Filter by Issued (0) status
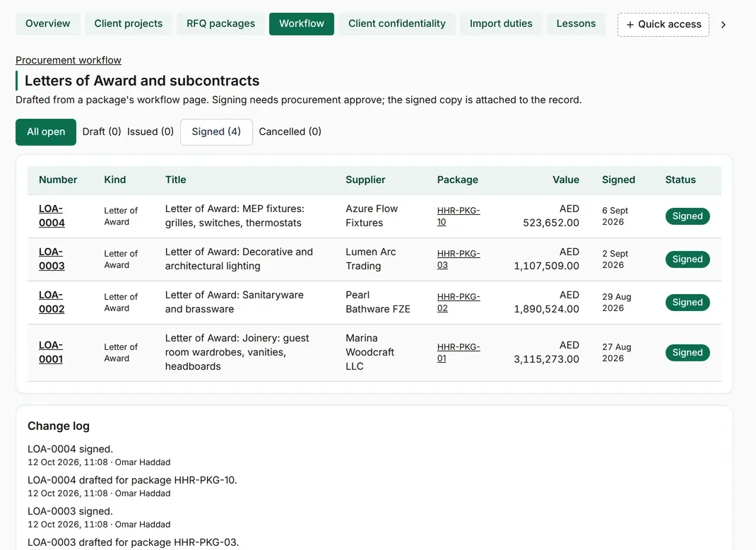Viewport: 756px width, 550px height. click(x=150, y=131)
